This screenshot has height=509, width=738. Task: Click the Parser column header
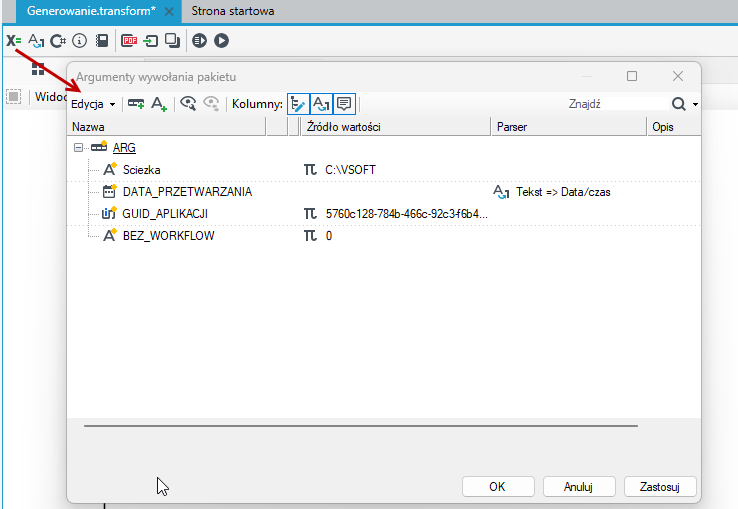coord(569,127)
